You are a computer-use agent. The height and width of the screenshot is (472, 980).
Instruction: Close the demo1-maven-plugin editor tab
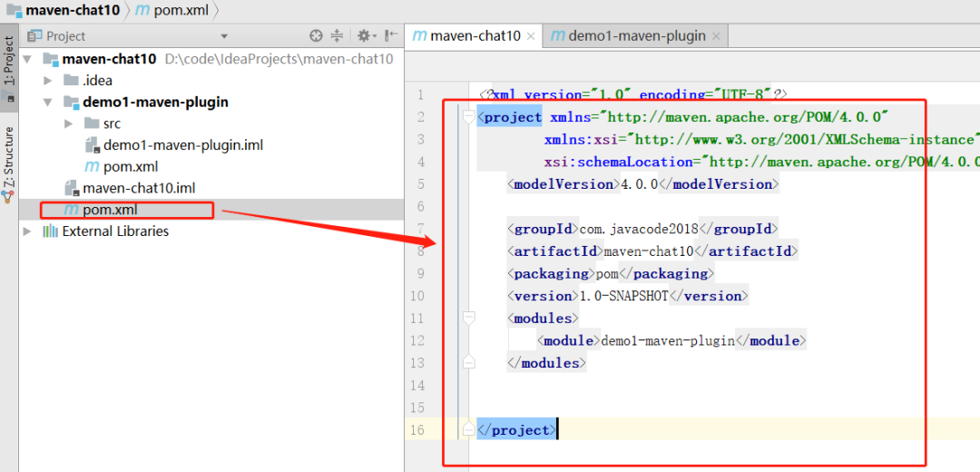[716, 36]
